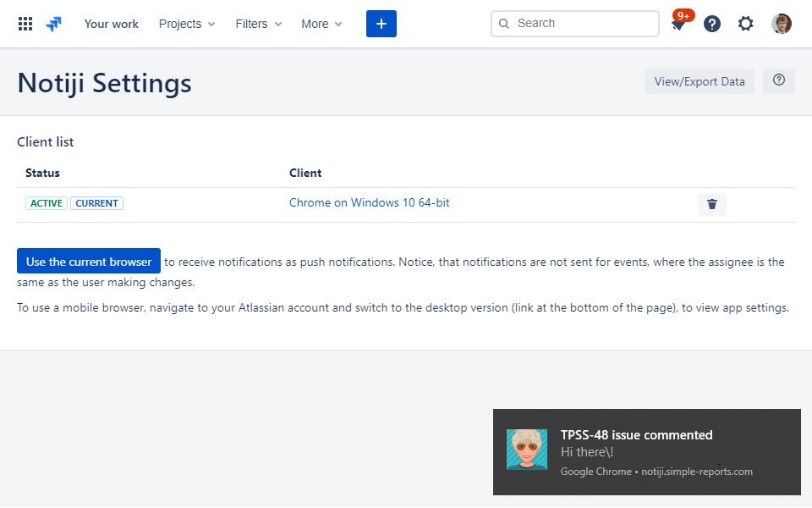
Task: Click the Notiji Settings page title
Action: coord(105,83)
